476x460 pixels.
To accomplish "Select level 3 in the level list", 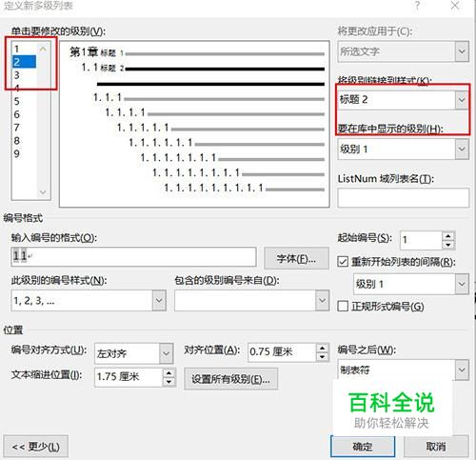I will [24, 75].
